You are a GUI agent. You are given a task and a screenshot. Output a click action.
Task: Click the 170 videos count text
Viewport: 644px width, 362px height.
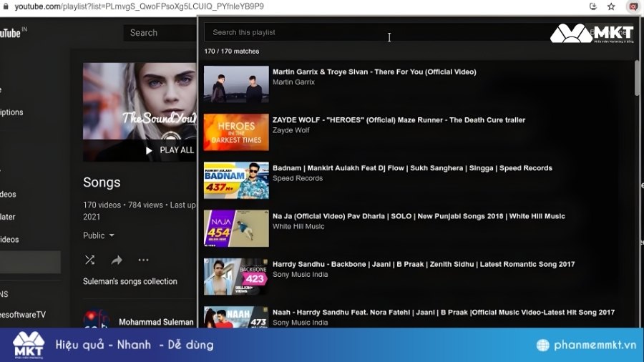coord(102,205)
